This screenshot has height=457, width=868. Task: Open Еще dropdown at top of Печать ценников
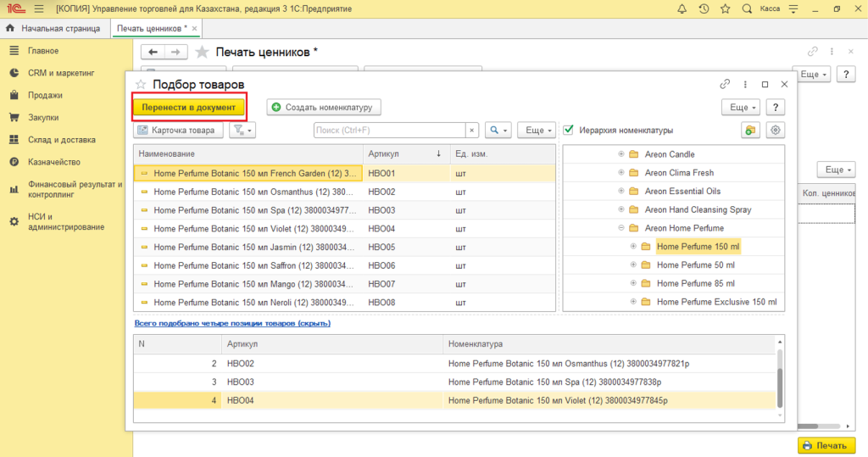tap(811, 75)
